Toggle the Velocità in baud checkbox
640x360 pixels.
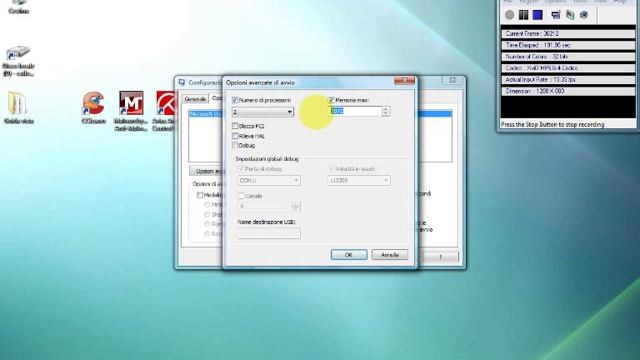pyautogui.click(x=331, y=169)
